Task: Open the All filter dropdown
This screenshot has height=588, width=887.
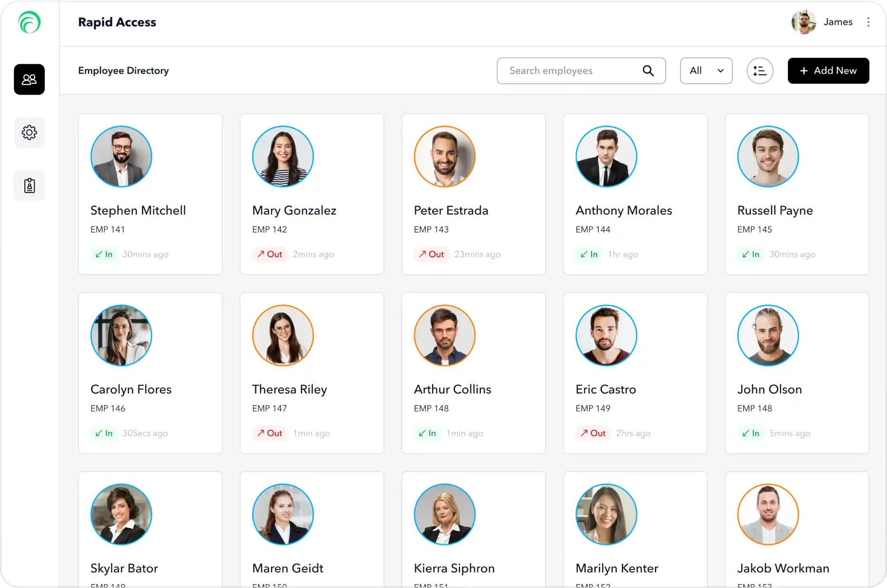Action: [x=706, y=70]
